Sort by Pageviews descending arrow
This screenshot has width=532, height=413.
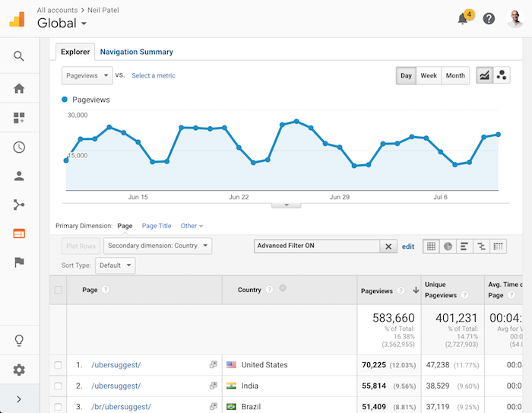coord(416,290)
